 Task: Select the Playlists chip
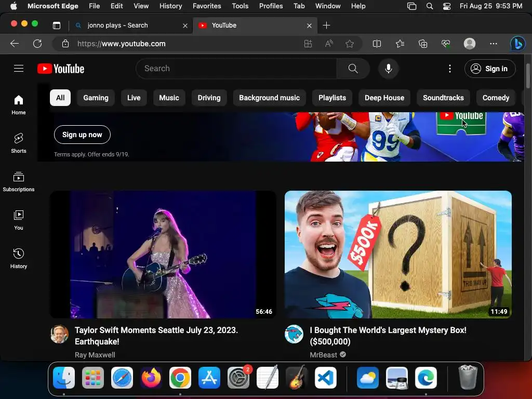[332, 98]
